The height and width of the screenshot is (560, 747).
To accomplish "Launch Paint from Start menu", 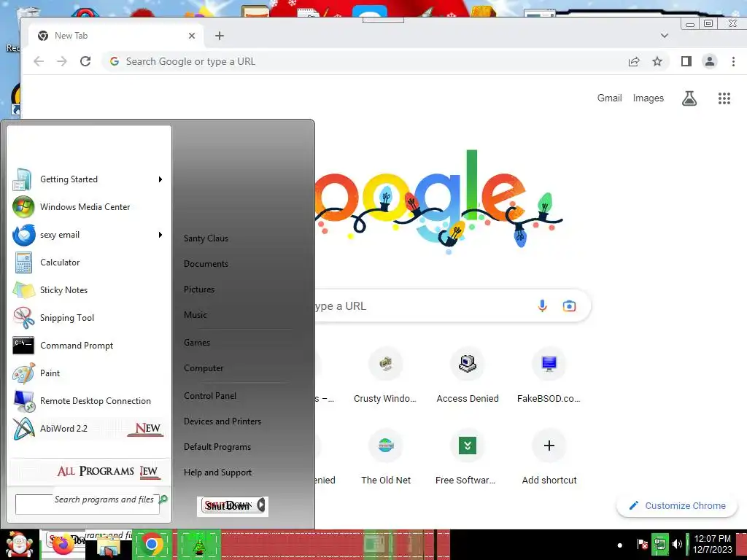I will click(88, 373).
